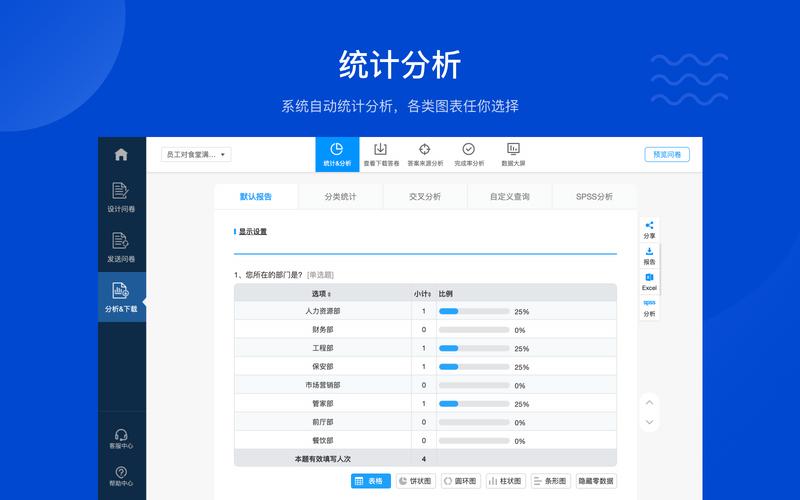Open 设计问卷 in the sidebar
Screen dimensions: 800x500
121,197
